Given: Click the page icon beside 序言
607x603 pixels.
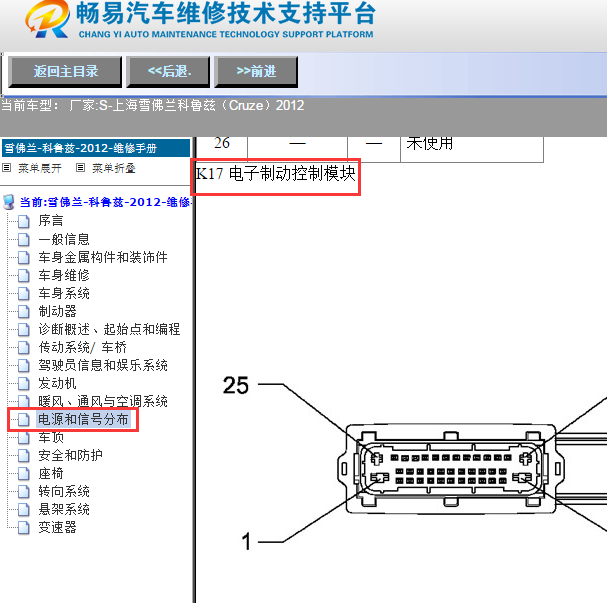Looking at the screenshot, I should pyautogui.click(x=24, y=221).
